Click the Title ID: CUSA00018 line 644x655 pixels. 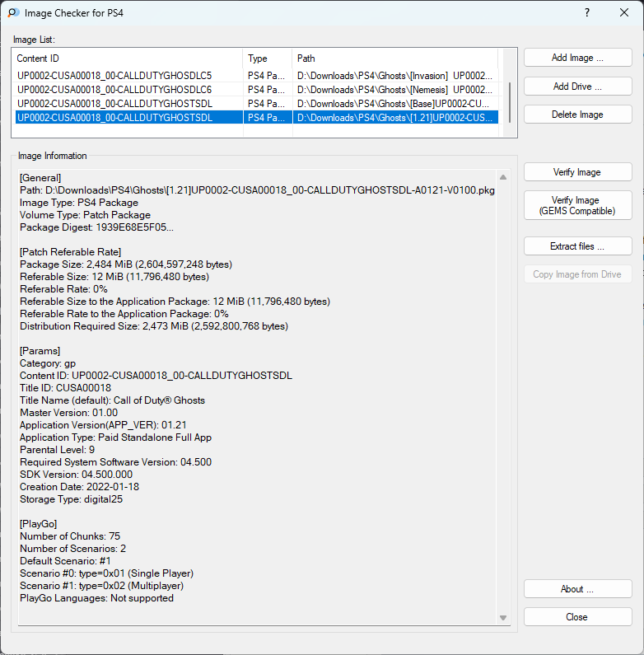point(65,388)
